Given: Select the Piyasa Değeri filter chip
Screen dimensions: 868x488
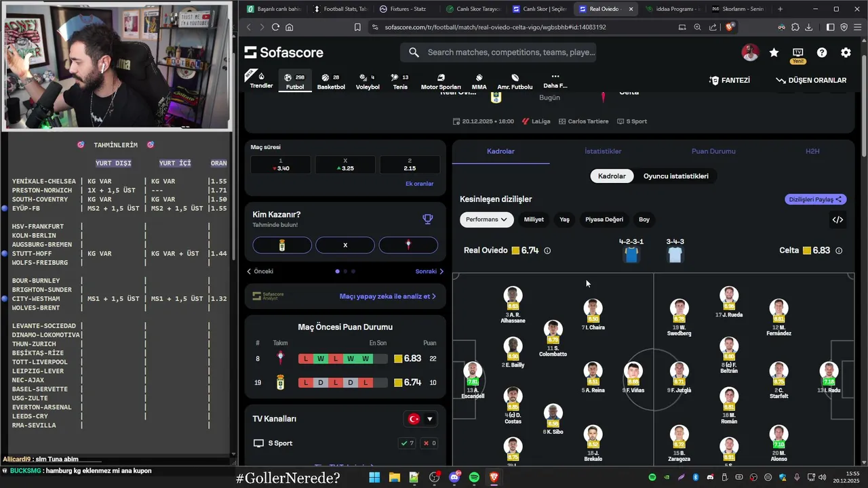Looking at the screenshot, I should 604,220.
